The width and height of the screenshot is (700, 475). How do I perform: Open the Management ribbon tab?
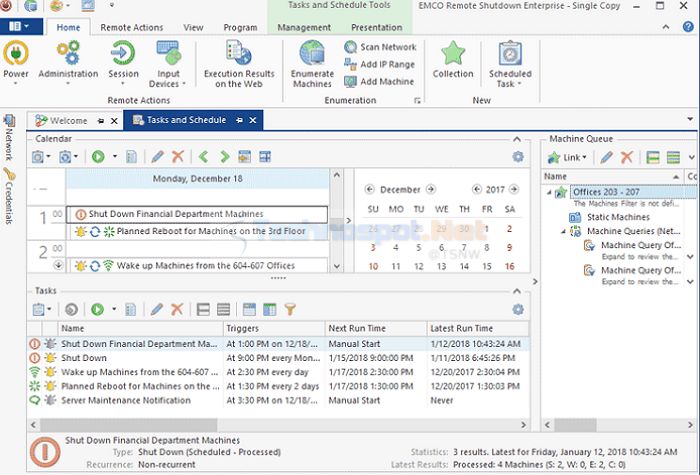click(x=304, y=27)
